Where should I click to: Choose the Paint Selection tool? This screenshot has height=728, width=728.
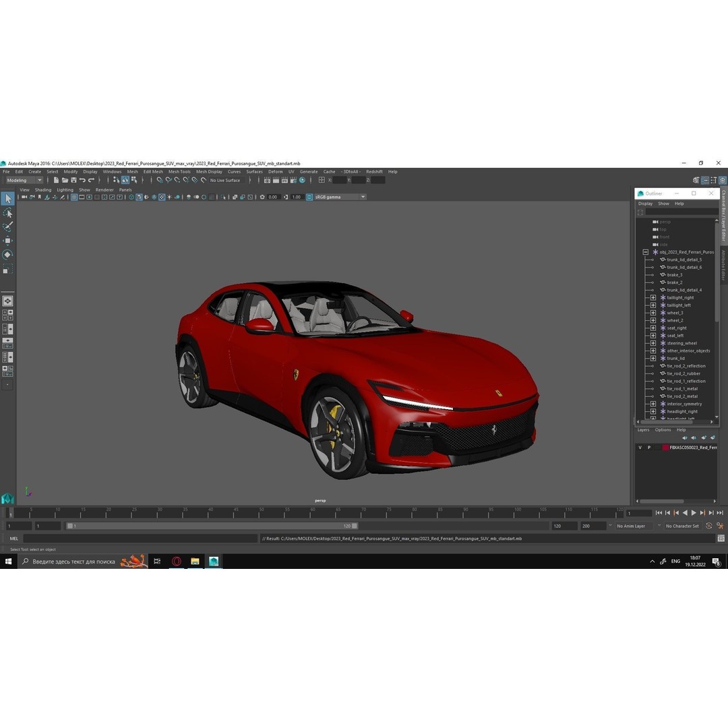7,226
